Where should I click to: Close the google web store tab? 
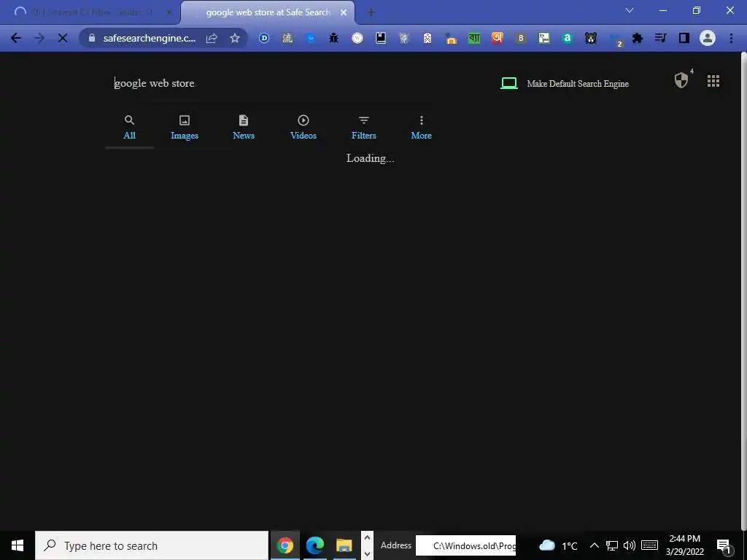click(x=344, y=12)
